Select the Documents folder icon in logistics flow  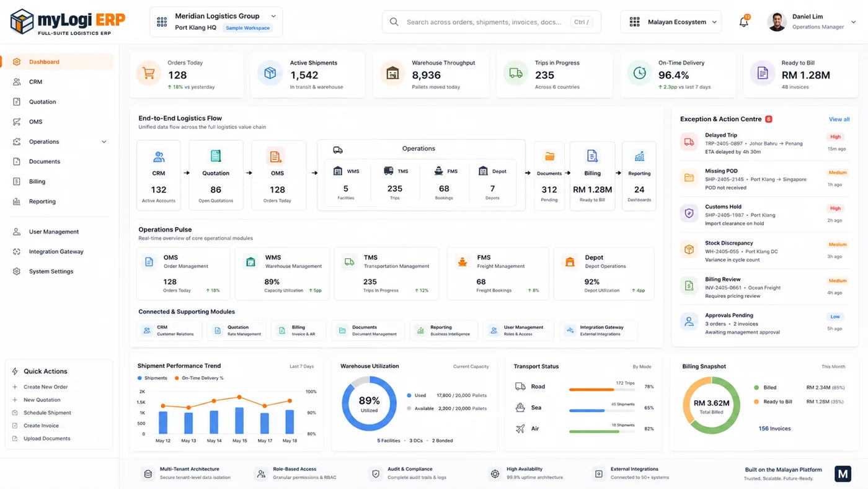click(549, 156)
